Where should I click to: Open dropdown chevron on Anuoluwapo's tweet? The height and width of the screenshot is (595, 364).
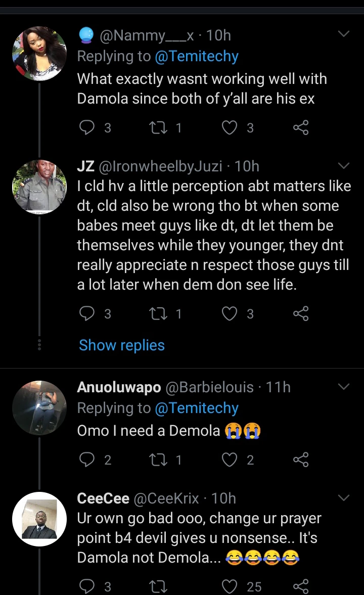pos(343,387)
